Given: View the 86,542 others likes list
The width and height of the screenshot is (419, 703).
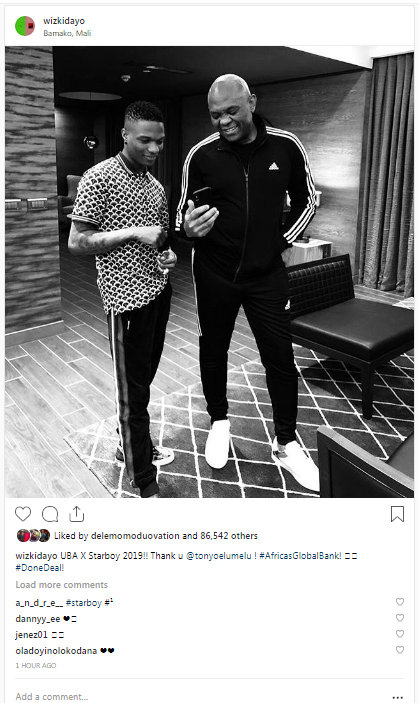Looking at the screenshot, I should click(x=229, y=536).
